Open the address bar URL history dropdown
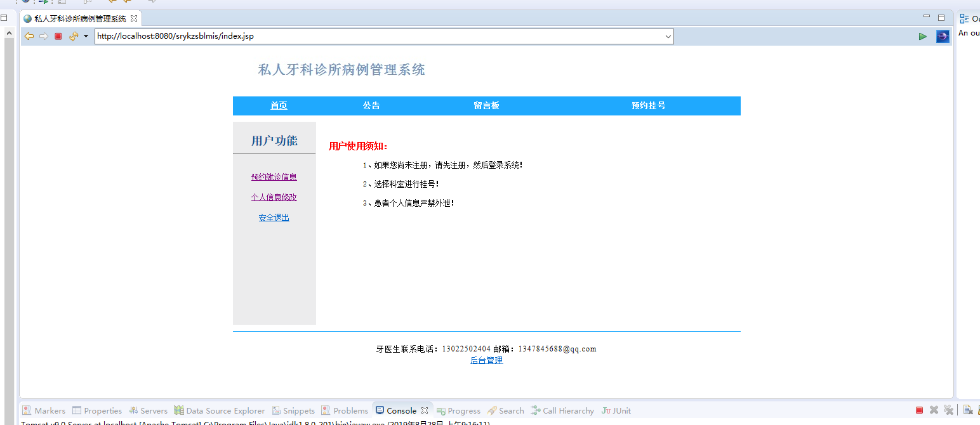980x425 pixels. click(x=668, y=36)
